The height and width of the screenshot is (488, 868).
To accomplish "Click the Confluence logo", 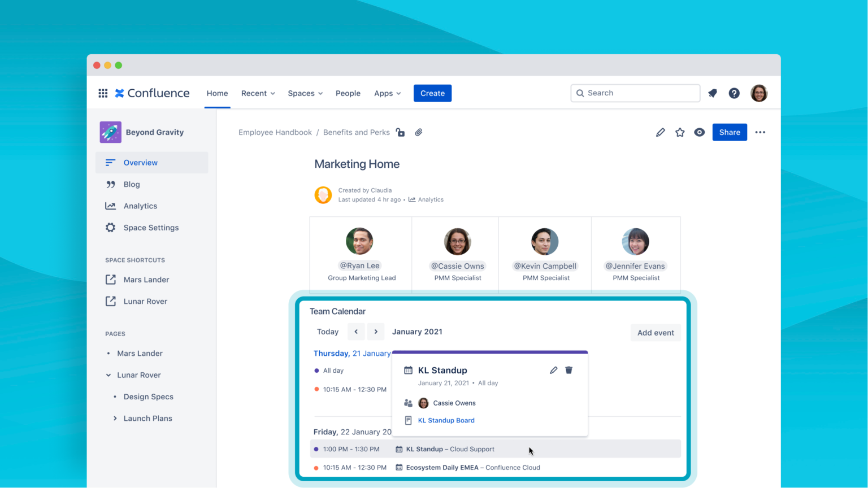I will 151,93.
